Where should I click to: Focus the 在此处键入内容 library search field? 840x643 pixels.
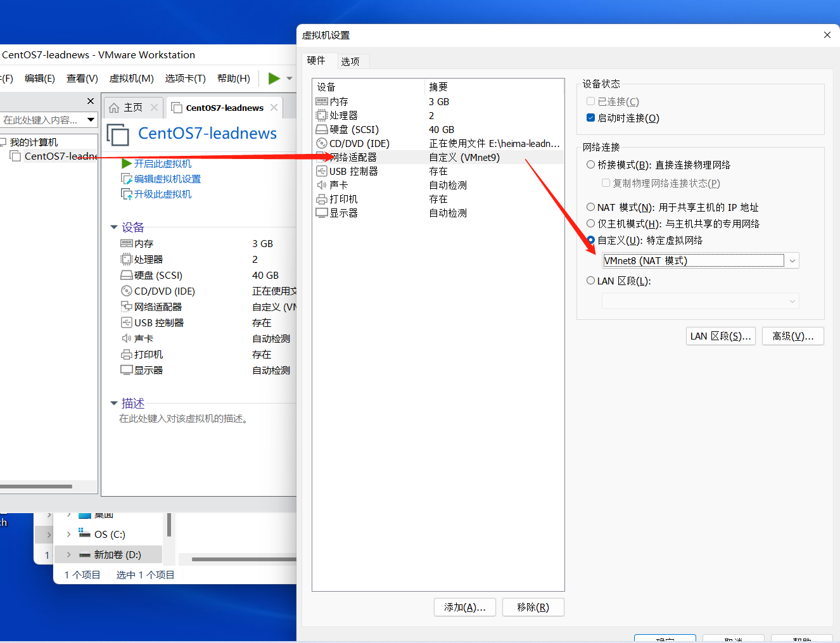pyautogui.click(x=41, y=120)
